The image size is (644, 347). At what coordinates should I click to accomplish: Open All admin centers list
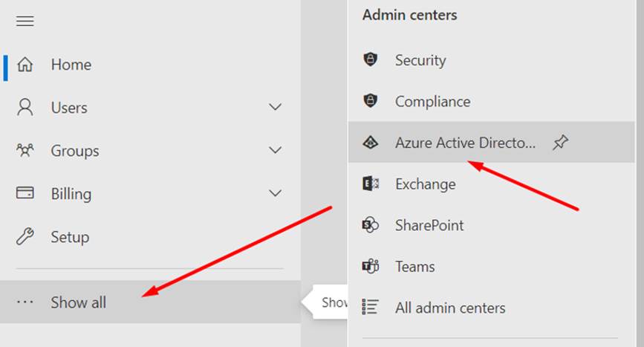(450, 308)
